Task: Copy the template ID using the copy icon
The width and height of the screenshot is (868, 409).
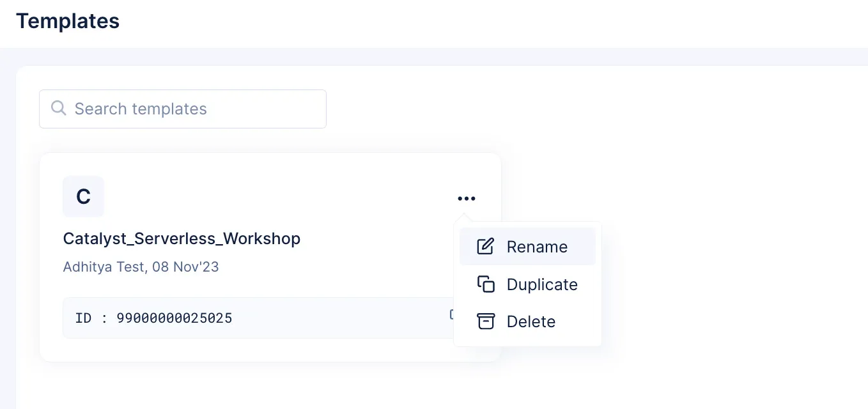Action: [x=451, y=315]
